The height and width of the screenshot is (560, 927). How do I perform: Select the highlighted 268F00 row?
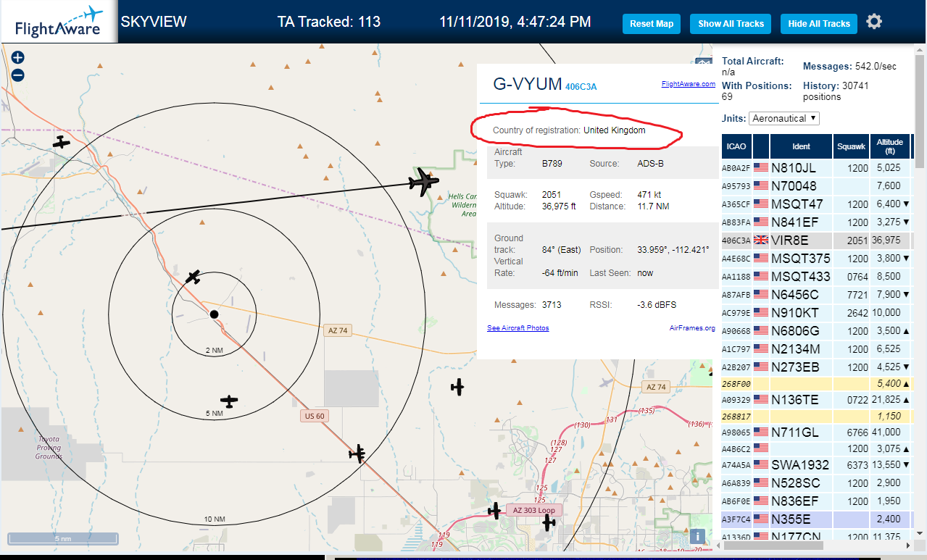(x=816, y=383)
